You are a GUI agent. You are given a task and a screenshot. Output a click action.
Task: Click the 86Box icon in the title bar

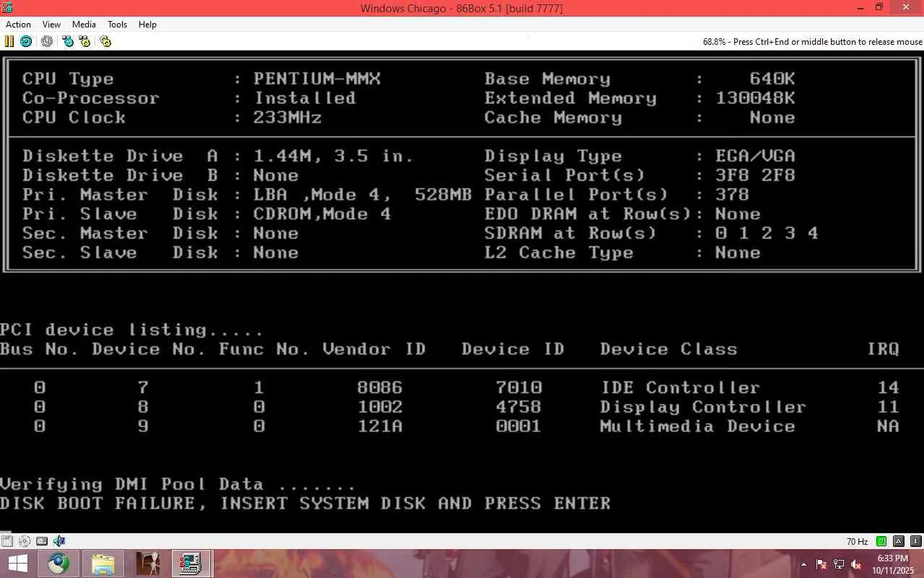pyautogui.click(x=7, y=7)
